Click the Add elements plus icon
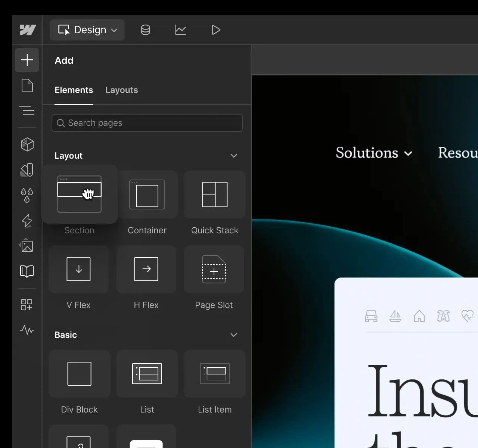 27,60
